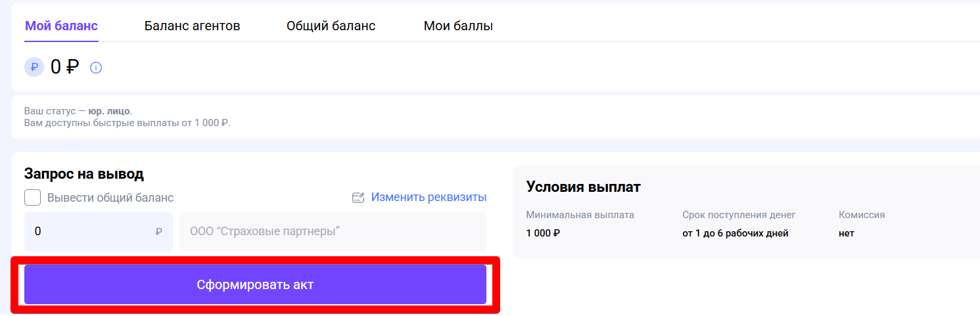Click the ruble symbol inside amount field
The height and width of the screenshot is (316, 980).
click(x=159, y=232)
